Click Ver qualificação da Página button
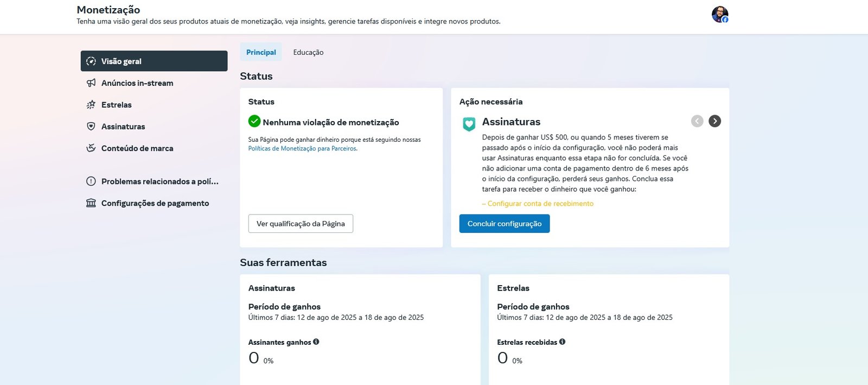This screenshot has height=385, width=868. click(301, 224)
